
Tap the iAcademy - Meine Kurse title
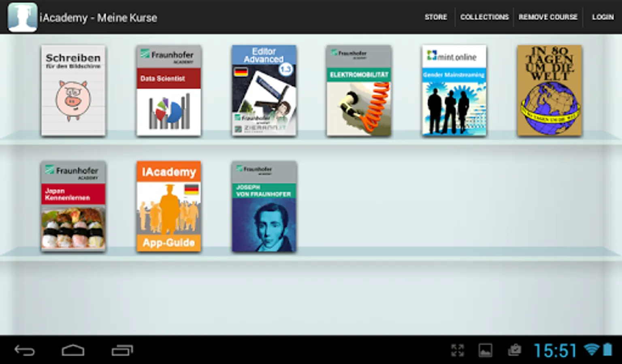[x=98, y=18]
